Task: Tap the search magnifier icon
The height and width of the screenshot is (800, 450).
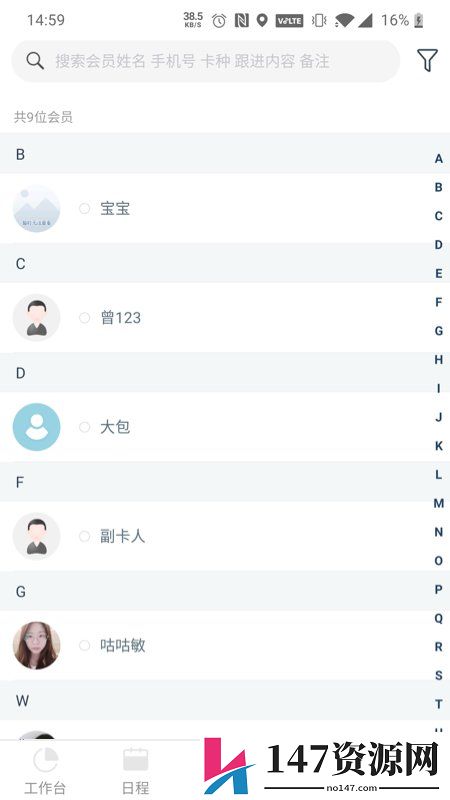Action: pyautogui.click(x=35, y=61)
